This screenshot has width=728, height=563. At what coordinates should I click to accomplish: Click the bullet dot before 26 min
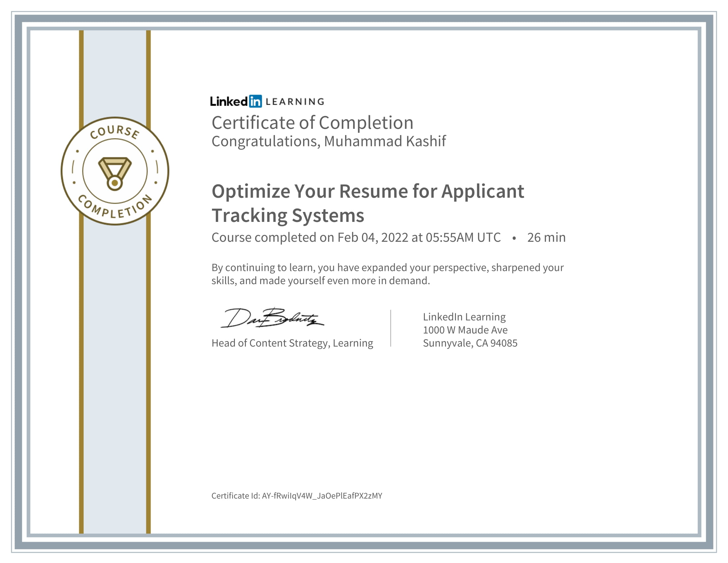[x=514, y=238]
